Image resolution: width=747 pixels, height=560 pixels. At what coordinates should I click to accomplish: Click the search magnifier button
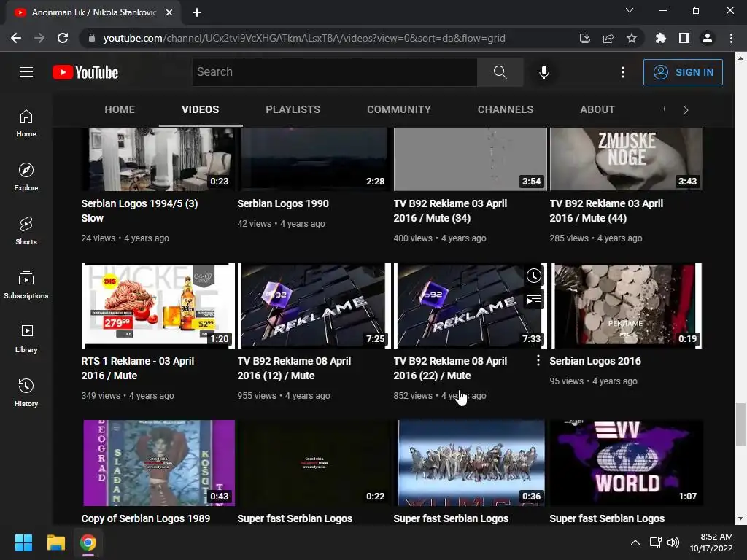(500, 72)
